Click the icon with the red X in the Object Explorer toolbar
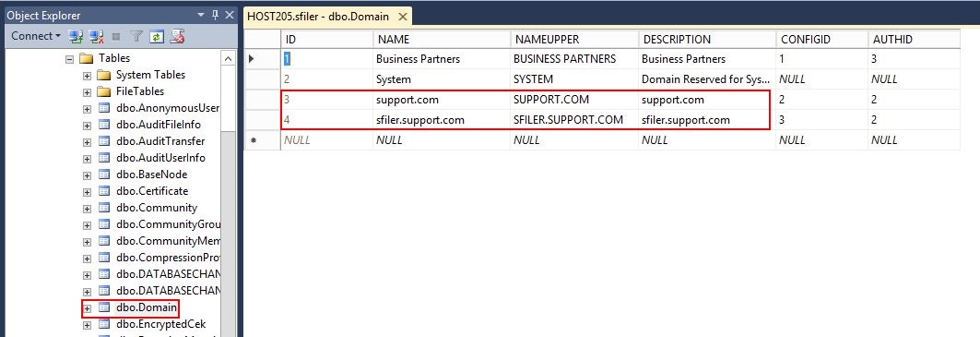Screen dimensions: 980x337 coord(178,36)
